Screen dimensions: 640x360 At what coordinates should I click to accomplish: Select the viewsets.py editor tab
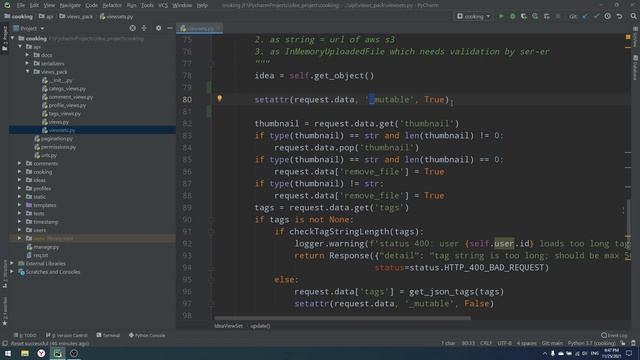[200, 29]
